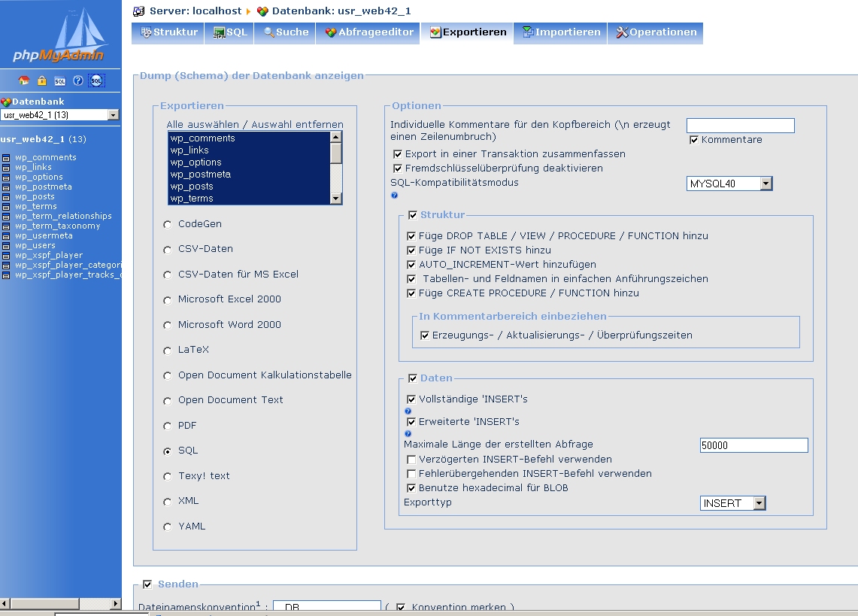Viewport: 858px width, 616px height.
Task: Click the Home icon in sidebar
Action: [x=23, y=80]
